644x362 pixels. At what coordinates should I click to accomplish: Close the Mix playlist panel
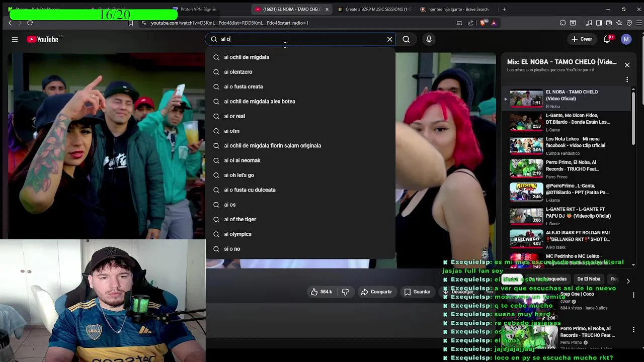[x=627, y=65]
